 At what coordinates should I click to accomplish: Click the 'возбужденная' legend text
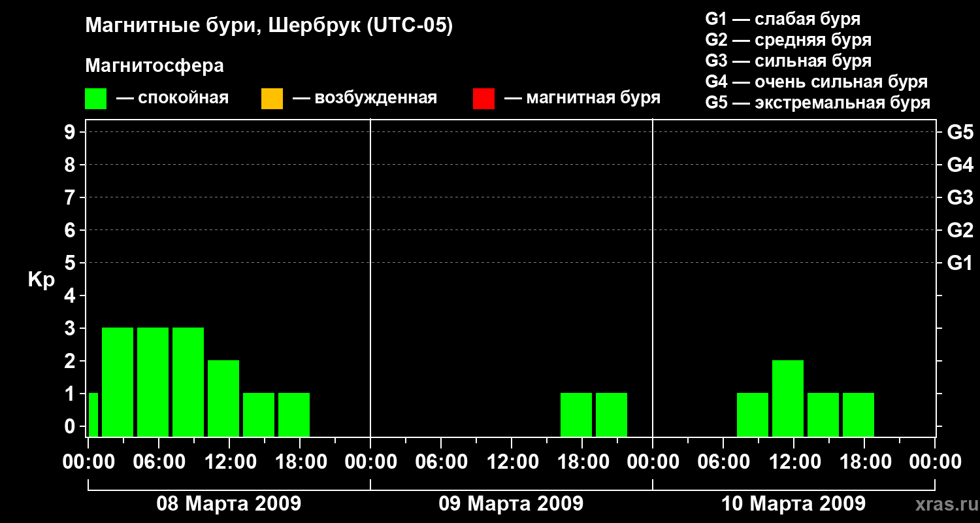(x=376, y=99)
